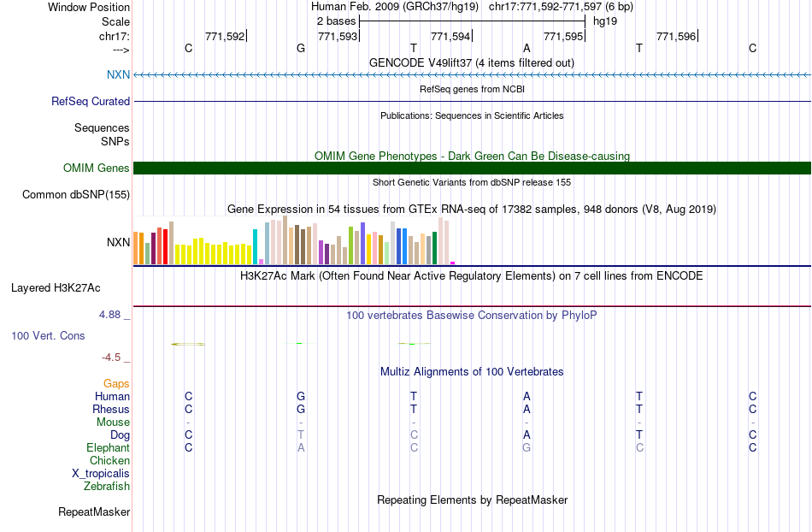
Task: Click the 771,594 position label
Action: tap(450, 36)
